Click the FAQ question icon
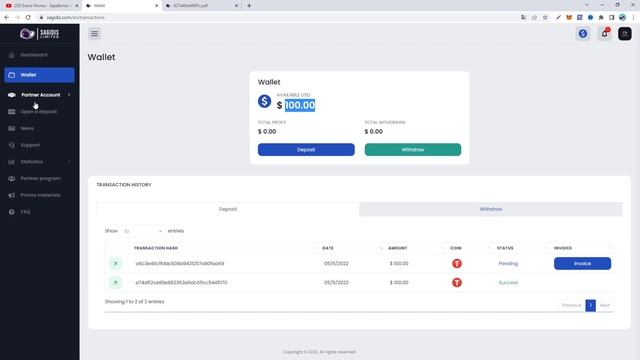Screen dimensions: 640x360 [x=11, y=212]
